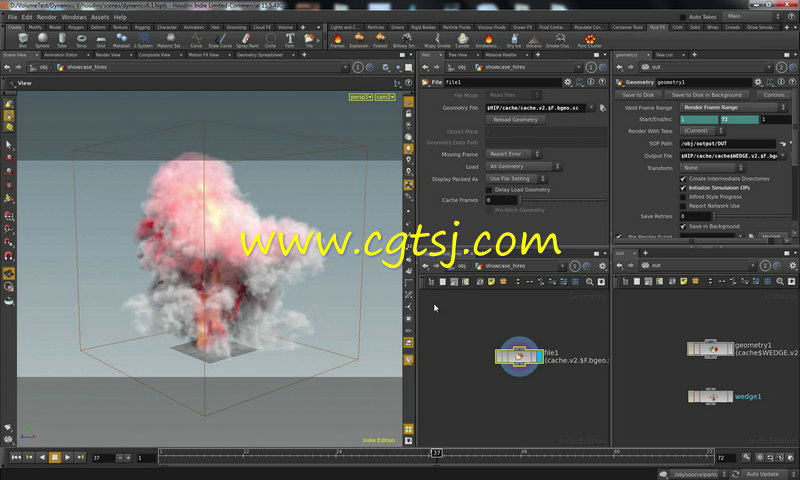Click the Controls button
800x480 pixels.
[x=775, y=95]
